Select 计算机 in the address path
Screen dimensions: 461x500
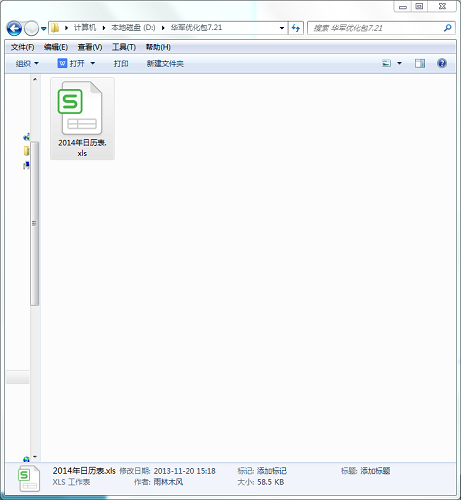point(85,28)
